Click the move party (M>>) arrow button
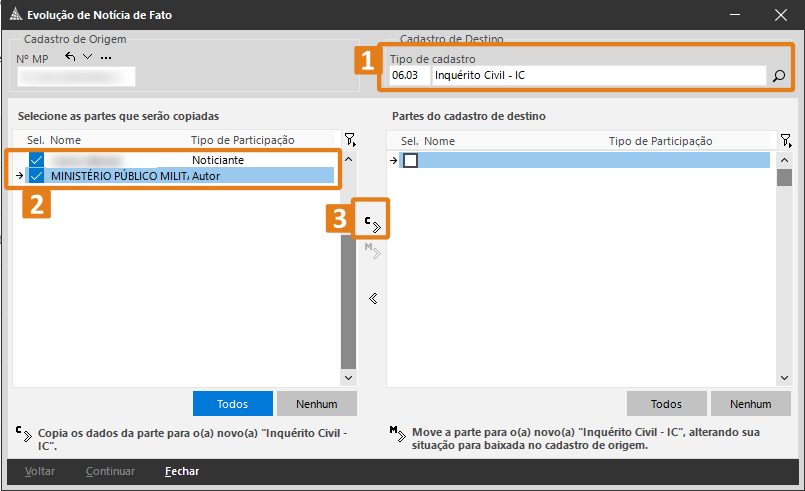The image size is (805, 491). [373, 251]
